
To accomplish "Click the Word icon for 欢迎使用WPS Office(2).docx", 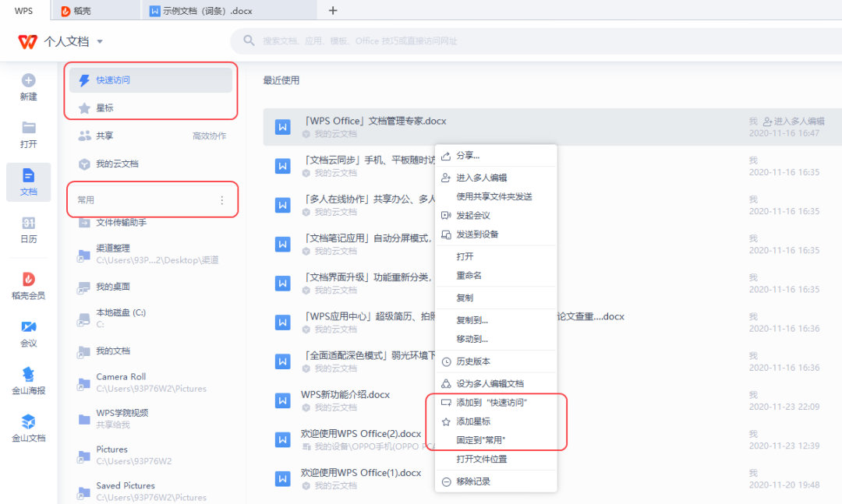I will tap(282, 439).
